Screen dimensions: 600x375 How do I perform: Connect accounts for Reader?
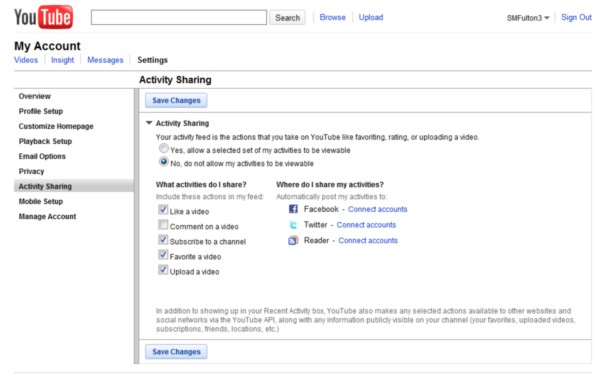tap(368, 241)
